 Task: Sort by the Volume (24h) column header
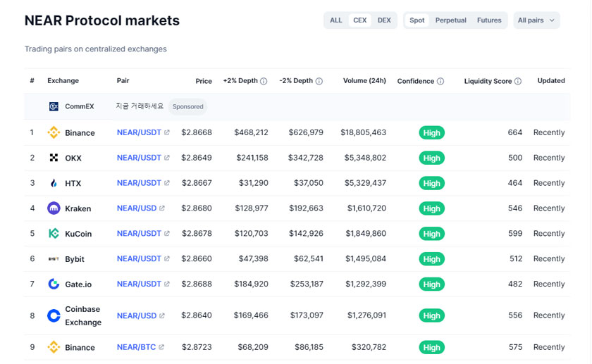pos(364,81)
